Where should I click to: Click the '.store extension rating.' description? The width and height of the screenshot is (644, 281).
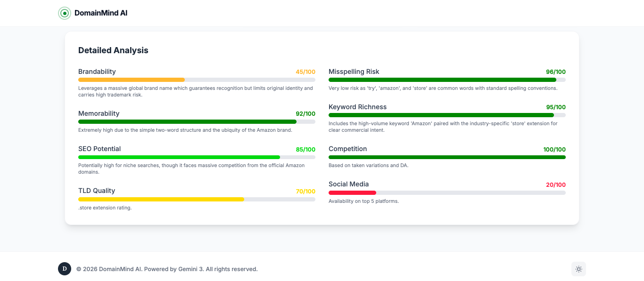click(x=105, y=208)
